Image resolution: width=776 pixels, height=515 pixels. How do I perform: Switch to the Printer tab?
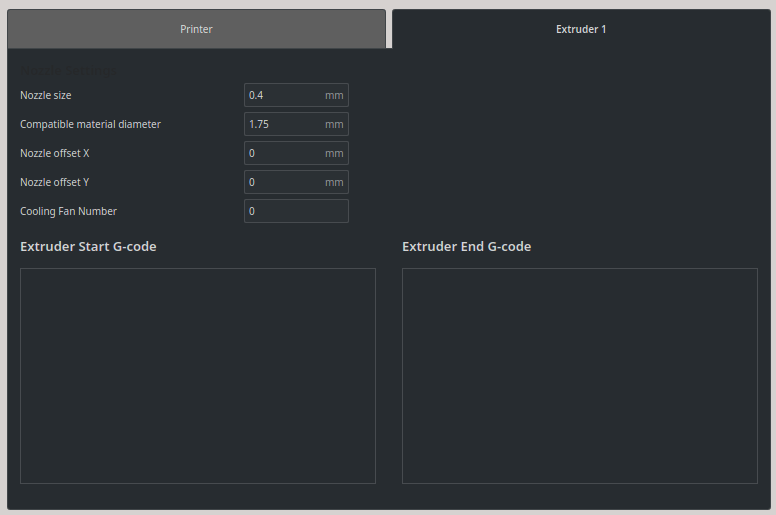pyautogui.click(x=196, y=29)
